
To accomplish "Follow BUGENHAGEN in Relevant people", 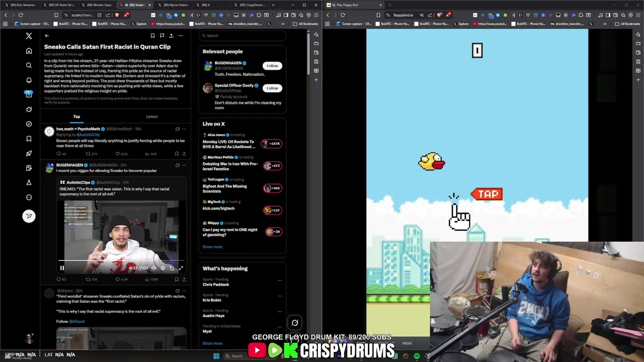I will coord(272,66).
